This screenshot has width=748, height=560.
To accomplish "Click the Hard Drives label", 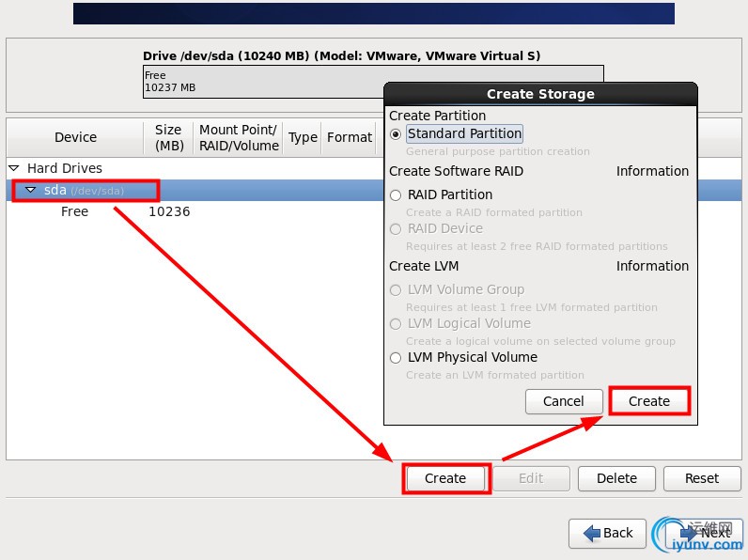I will tap(65, 168).
